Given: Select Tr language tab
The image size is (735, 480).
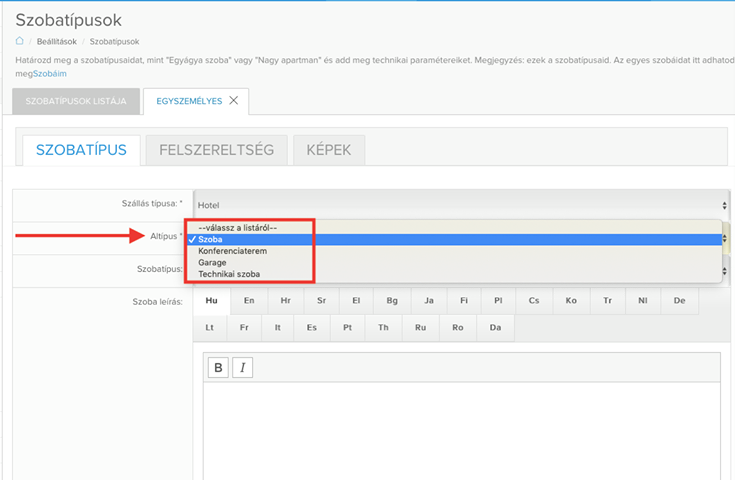Looking at the screenshot, I should coord(608,301).
